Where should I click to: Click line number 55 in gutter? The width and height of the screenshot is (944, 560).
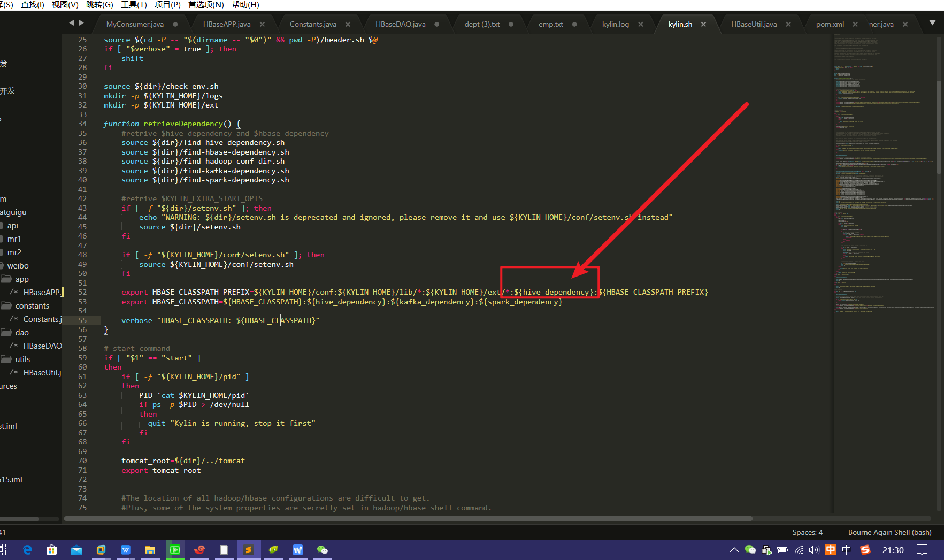tap(82, 320)
